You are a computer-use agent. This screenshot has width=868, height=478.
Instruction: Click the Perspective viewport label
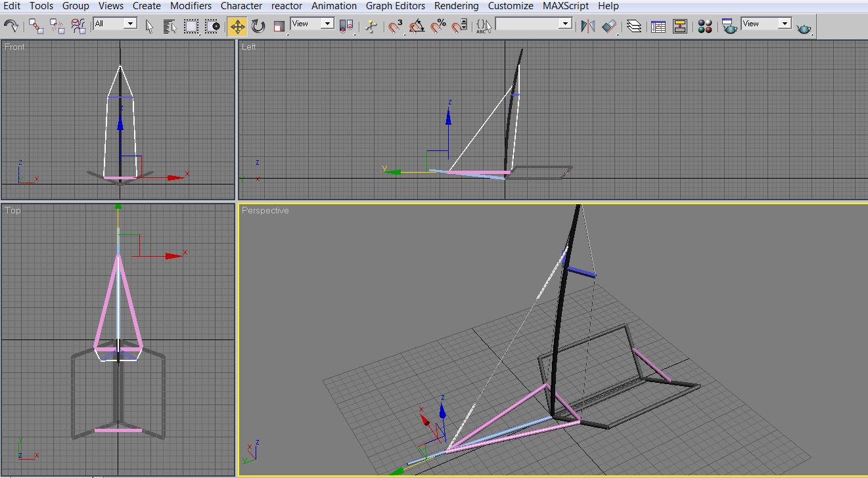pos(265,211)
